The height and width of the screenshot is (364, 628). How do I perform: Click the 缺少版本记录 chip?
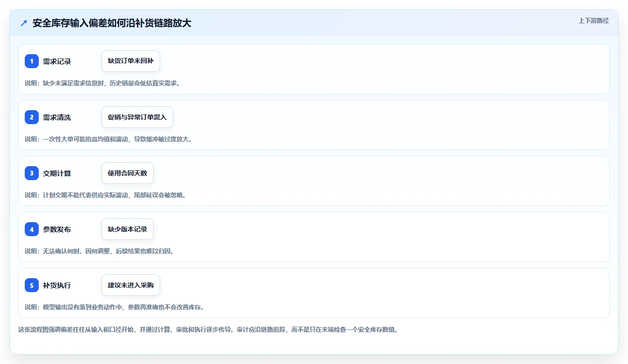127,229
